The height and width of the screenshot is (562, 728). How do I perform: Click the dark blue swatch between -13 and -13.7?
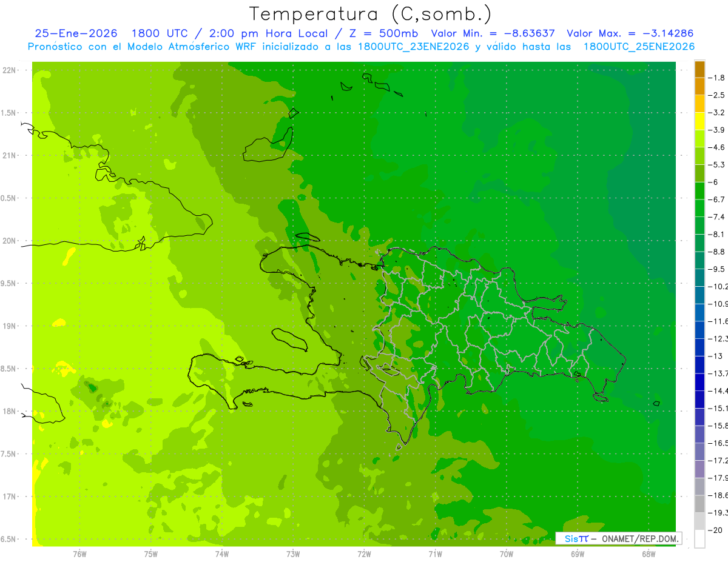tap(699, 364)
